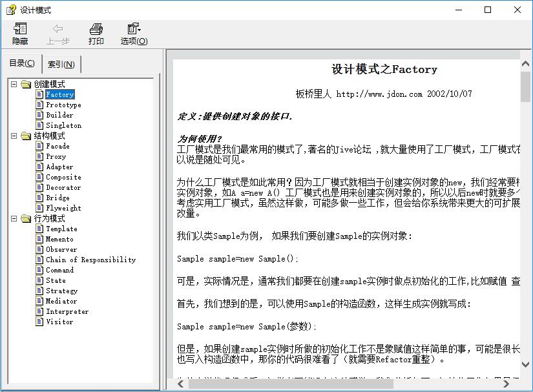The width and height of the screenshot is (533, 392).
Task: Collapse the 行为模式 tree node
Action: [x=14, y=218]
